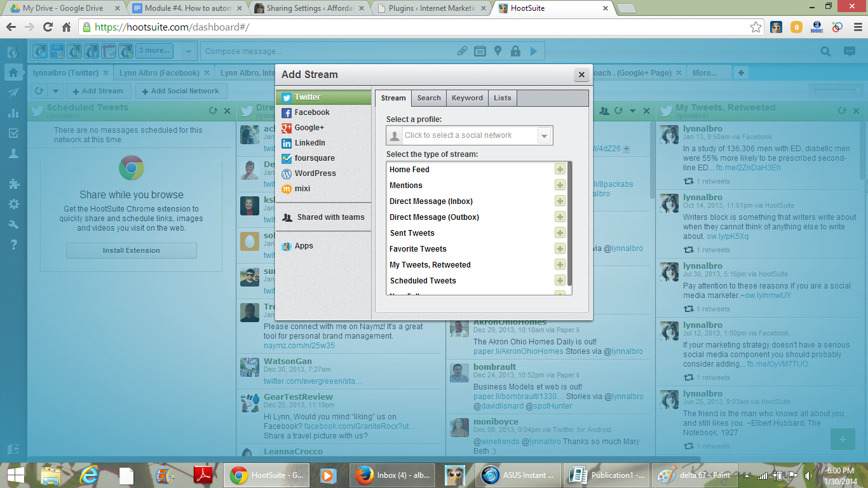This screenshot has width=868, height=488.
Task: Click the privacy lock icon in compose bar
Action: pyautogui.click(x=515, y=51)
